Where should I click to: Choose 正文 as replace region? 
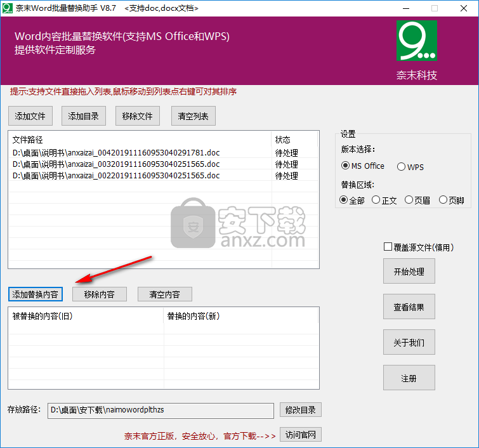click(x=376, y=200)
